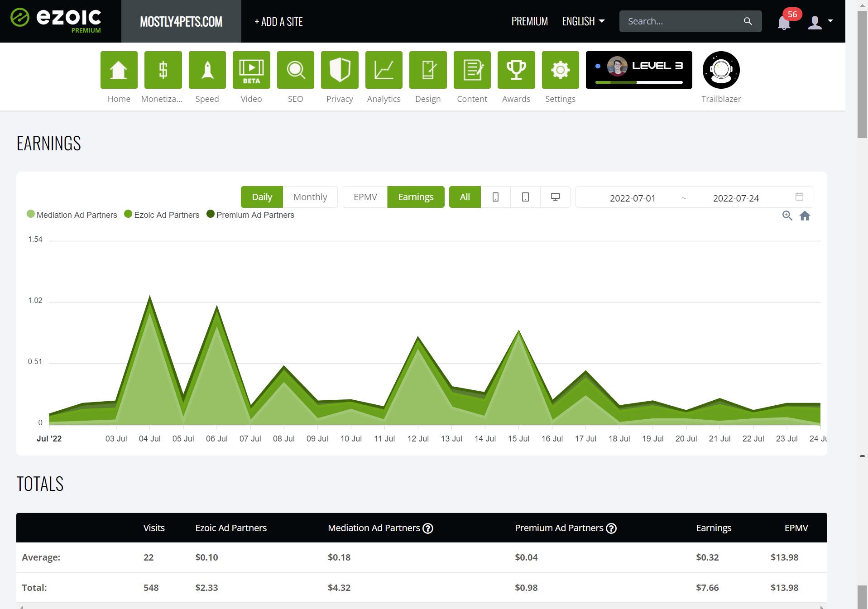Image resolution: width=868 pixels, height=609 pixels.
Task: Open the Content document icon
Action: click(472, 70)
